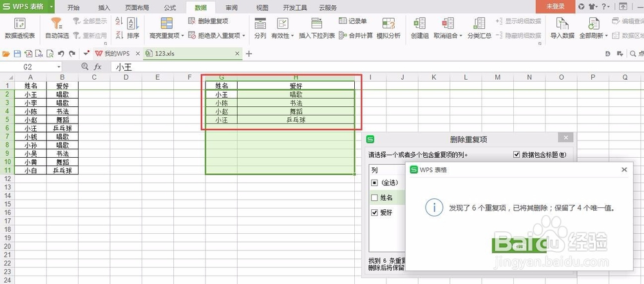Image resolution: width=644 pixels, height=284 pixels.
Task: Click the redo arrow icon
Action: pyautogui.click(x=72, y=53)
